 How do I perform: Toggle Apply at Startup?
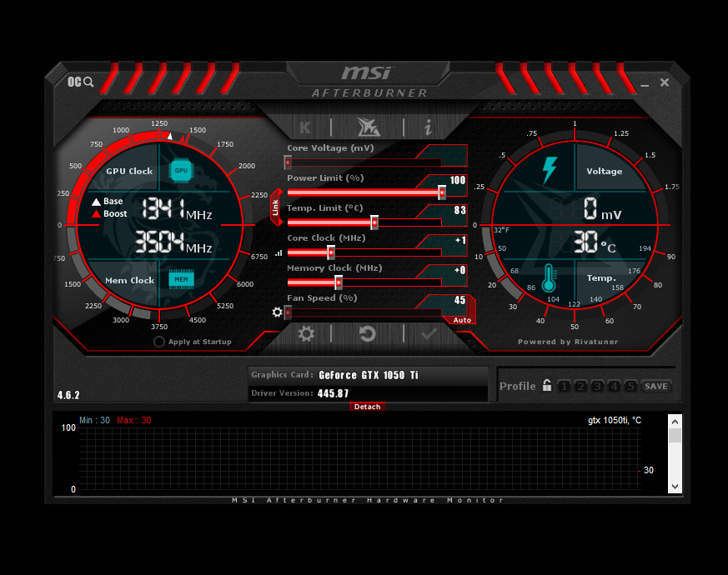pos(158,342)
